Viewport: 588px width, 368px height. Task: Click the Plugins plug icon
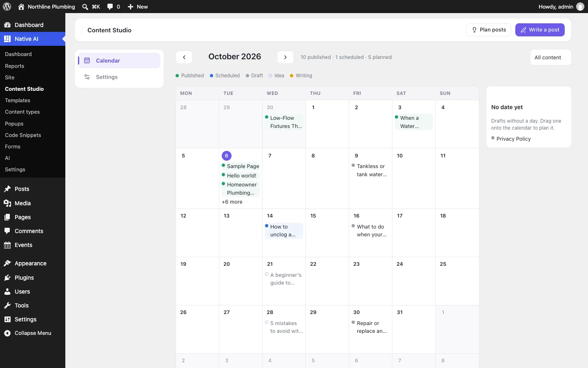7,278
